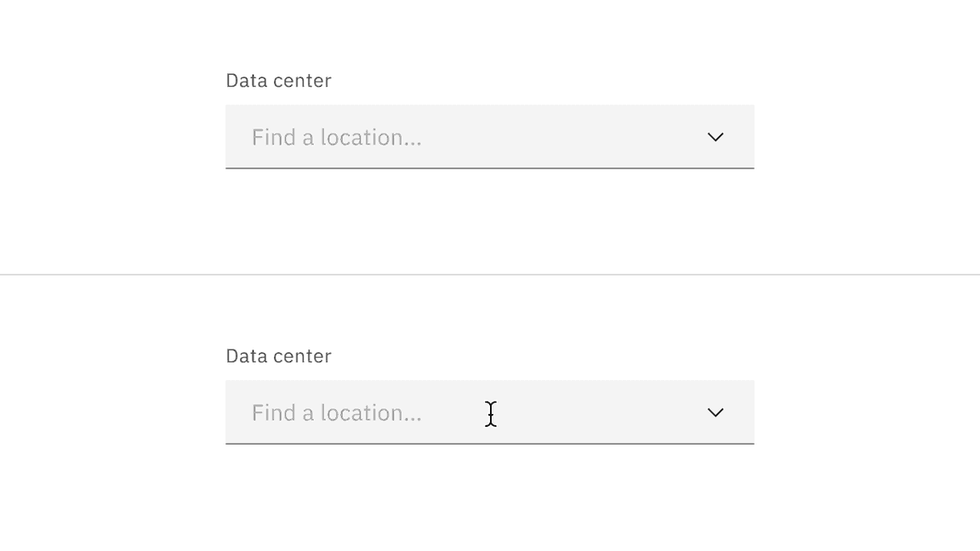
Task: Click the top Data center label
Action: click(x=278, y=80)
